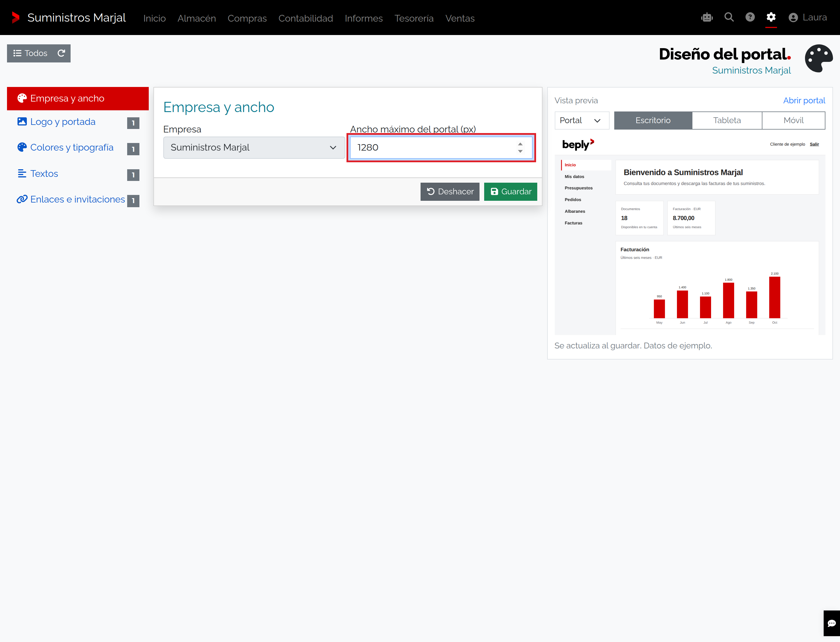This screenshot has width=840, height=642.
Task: Open the Empresa dropdown Suministros Marjal
Action: point(254,147)
